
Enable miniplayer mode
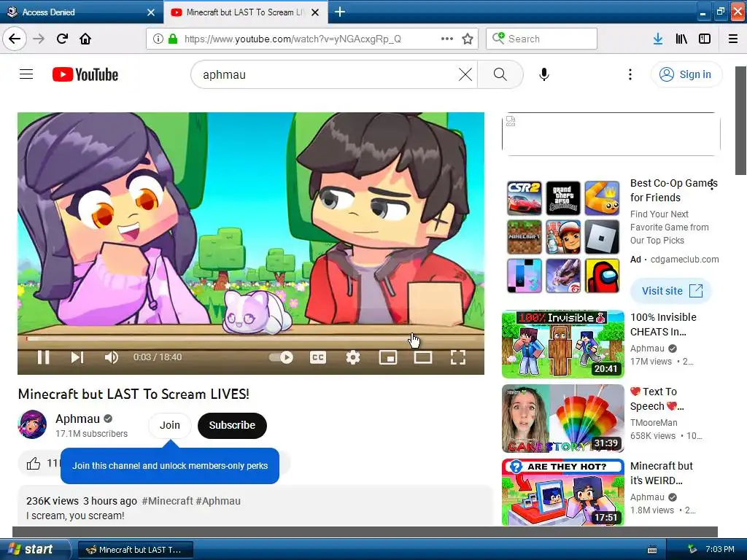coord(388,357)
